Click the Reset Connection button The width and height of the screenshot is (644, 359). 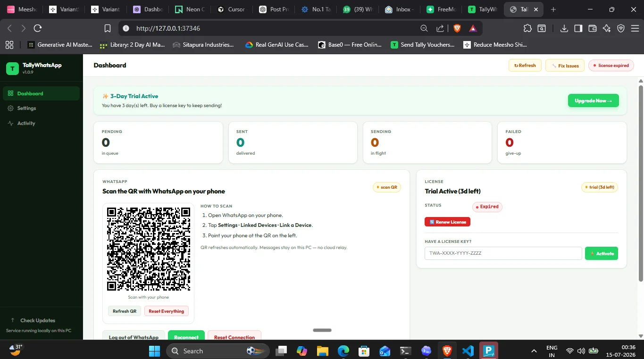[234, 335]
